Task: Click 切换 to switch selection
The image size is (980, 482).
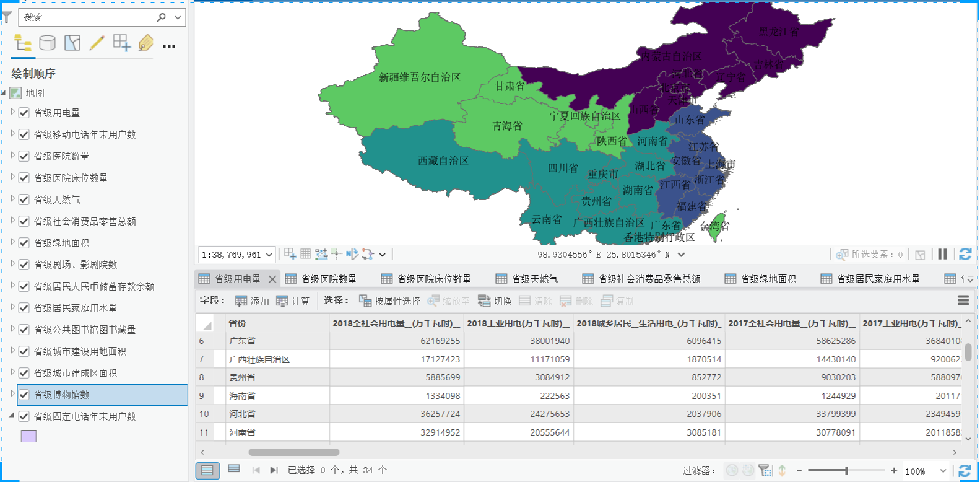Action: coord(495,301)
